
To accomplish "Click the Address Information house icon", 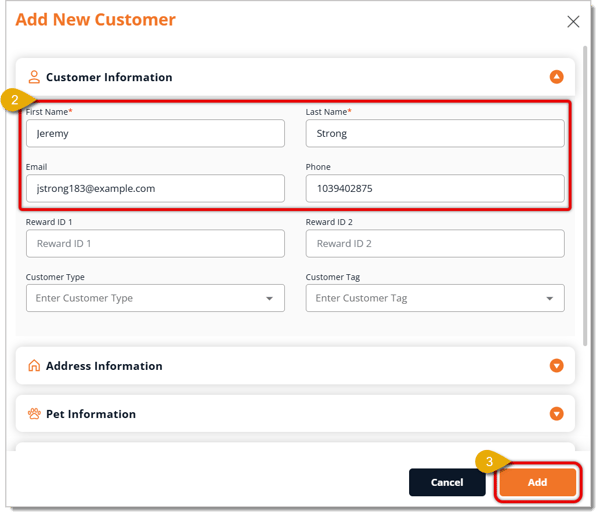I will (x=34, y=366).
